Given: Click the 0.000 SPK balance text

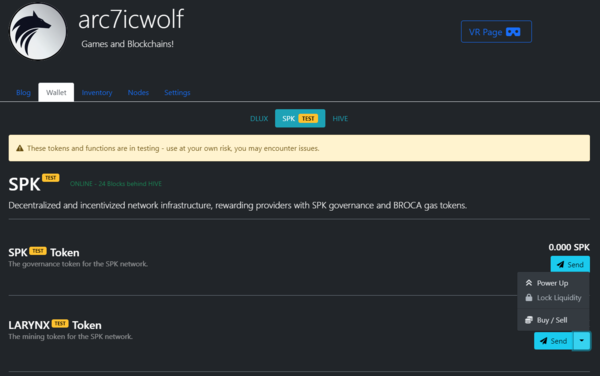Looking at the screenshot, I should [569, 247].
